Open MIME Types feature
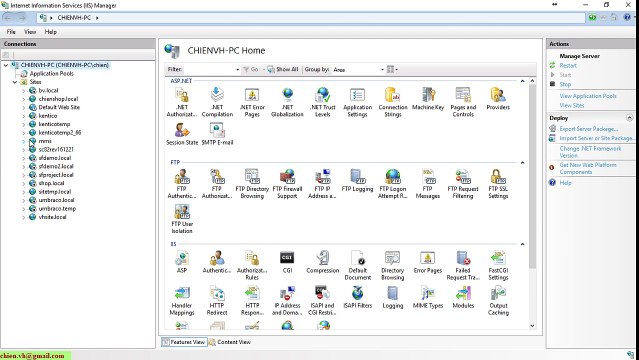 (428, 297)
